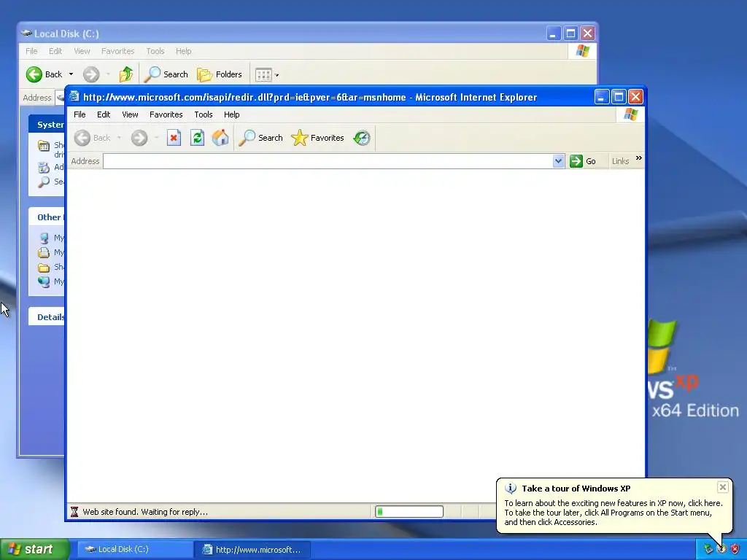
Task: Click the System Tasks panel header
Action: tap(47, 124)
